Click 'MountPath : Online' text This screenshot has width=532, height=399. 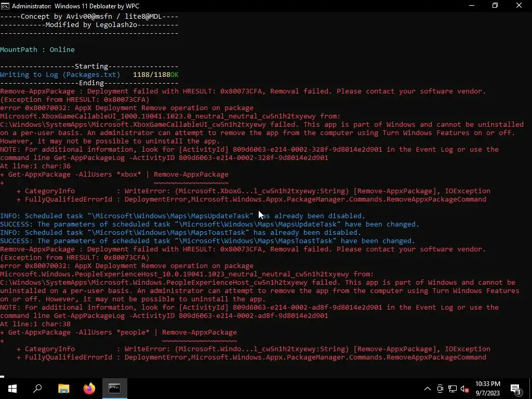pyautogui.click(x=37, y=49)
